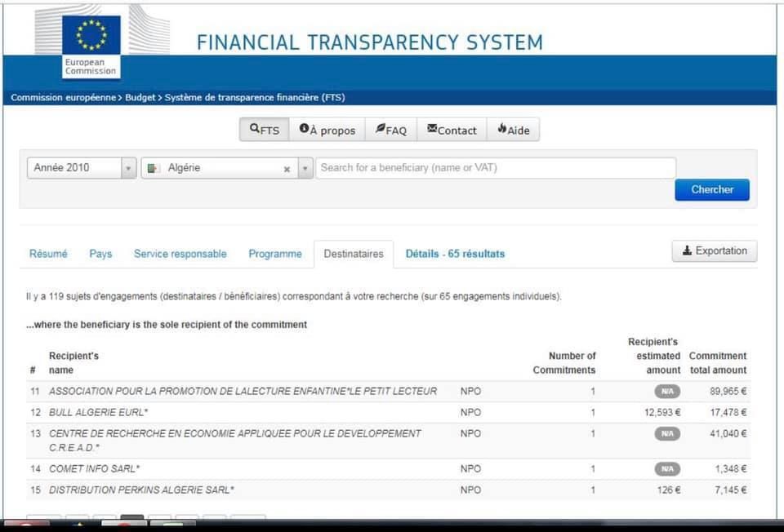Clear the Algérie country selection
This screenshot has width=784, height=532.
tap(287, 169)
